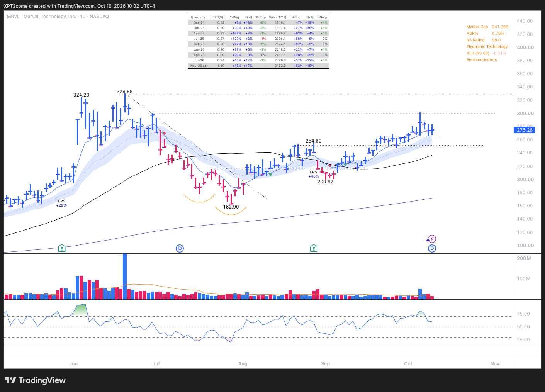545x392 pixels.
Task: Click the EPS +29% annotation
Action: point(61,203)
